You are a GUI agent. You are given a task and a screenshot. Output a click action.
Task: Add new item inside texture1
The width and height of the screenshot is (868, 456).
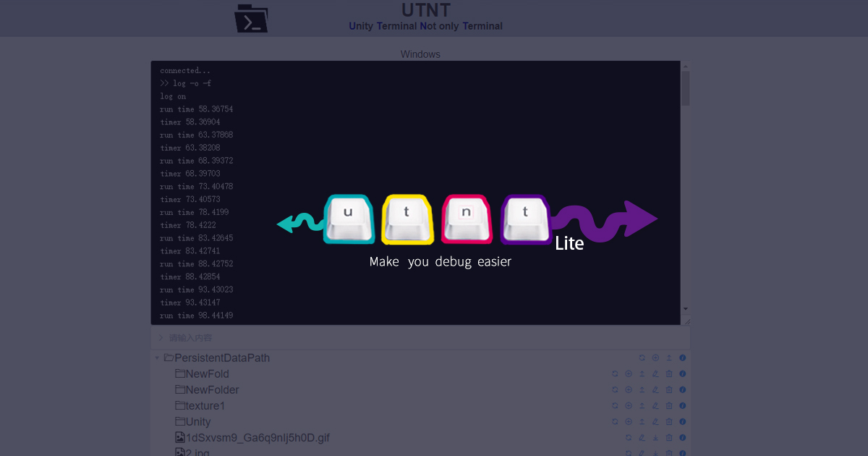629,405
